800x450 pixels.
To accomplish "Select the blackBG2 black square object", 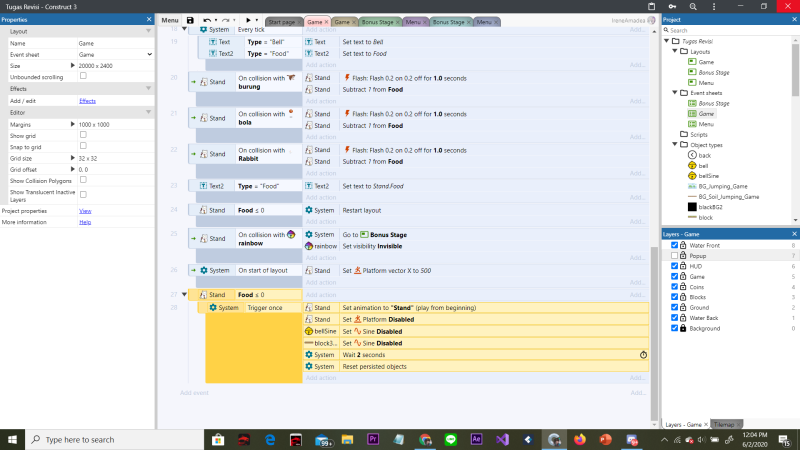I will click(692, 207).
